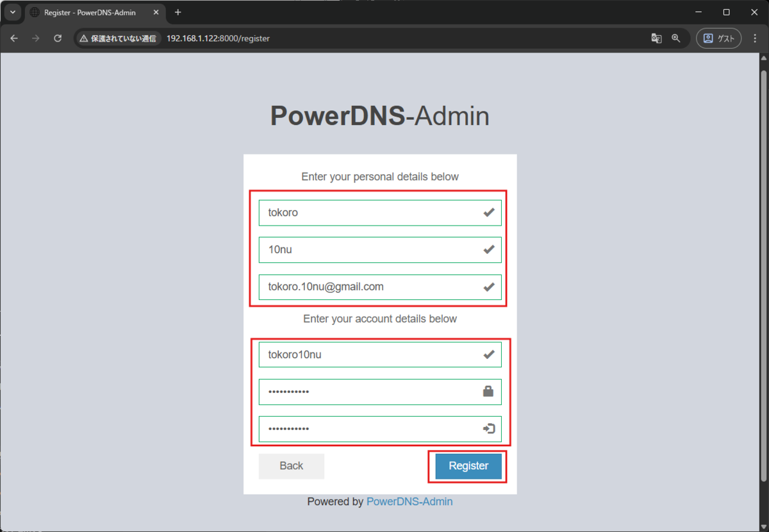769x532 pixels.
Task: Click the checkmark icon in tokoro field
Action: pyautogui.click(x=489, y=213)
